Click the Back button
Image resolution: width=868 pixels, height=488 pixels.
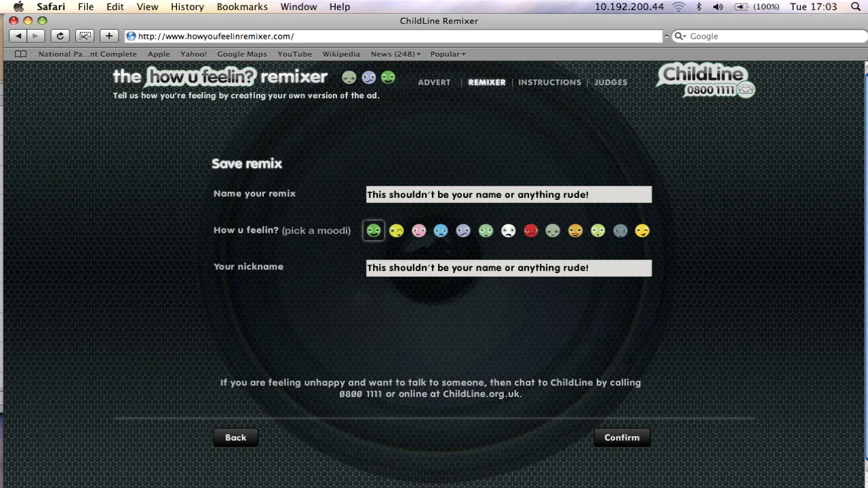click(x=235, y=437)
